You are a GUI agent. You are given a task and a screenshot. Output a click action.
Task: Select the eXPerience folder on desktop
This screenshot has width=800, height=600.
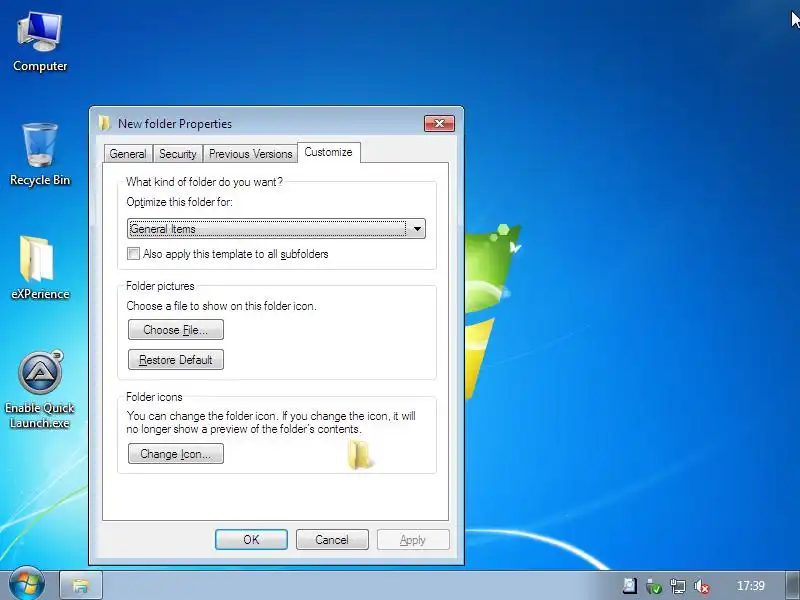[40, 267]
